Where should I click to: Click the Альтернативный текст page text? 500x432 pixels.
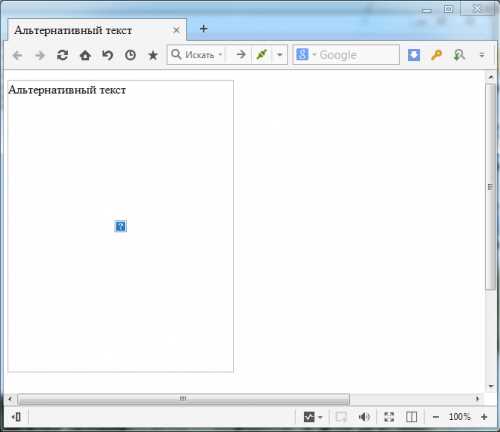click(x=67, y=90)
